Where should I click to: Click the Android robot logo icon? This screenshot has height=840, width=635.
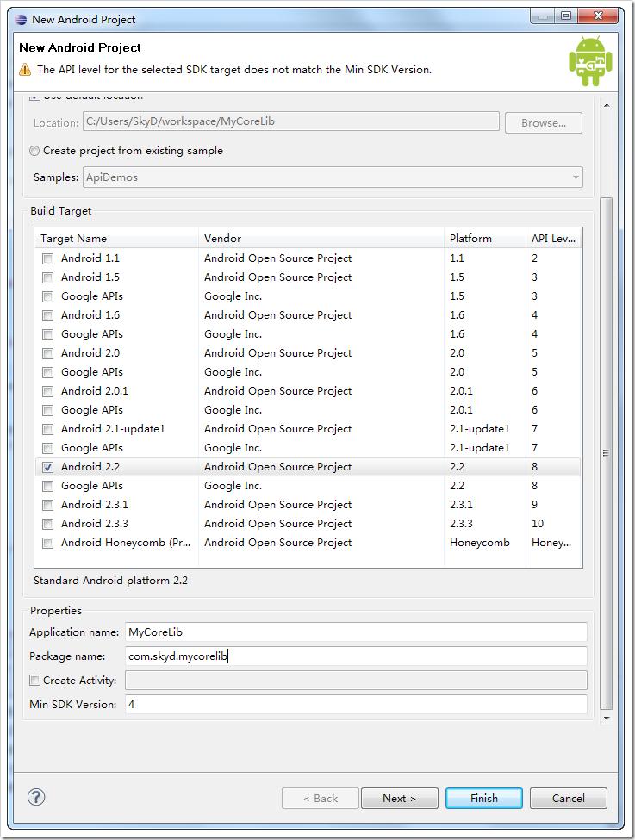click(x=589, y=61)
